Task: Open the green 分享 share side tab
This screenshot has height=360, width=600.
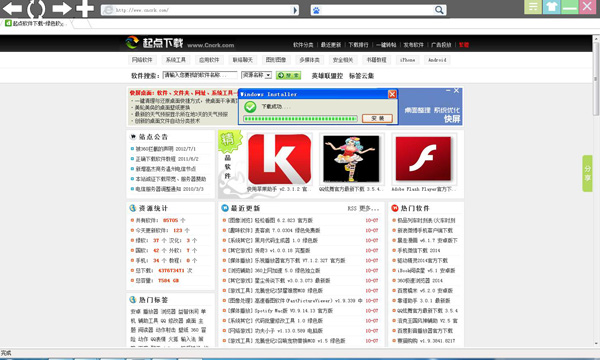Action: [587, 173]
